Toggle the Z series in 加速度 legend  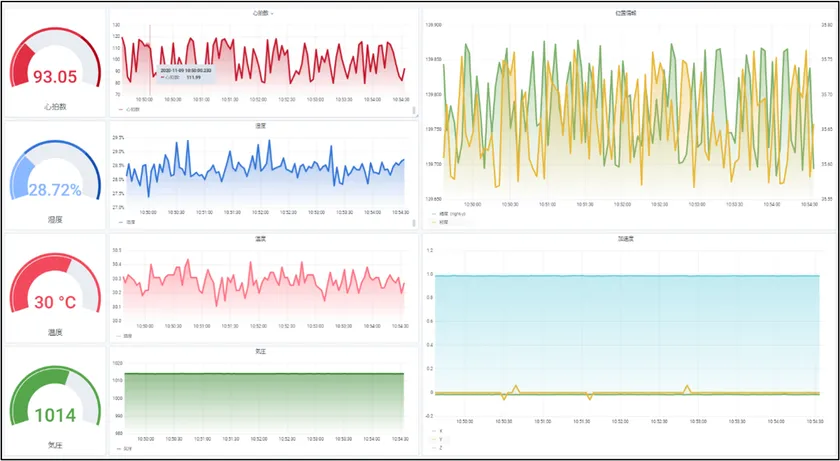tap(437, 448)
